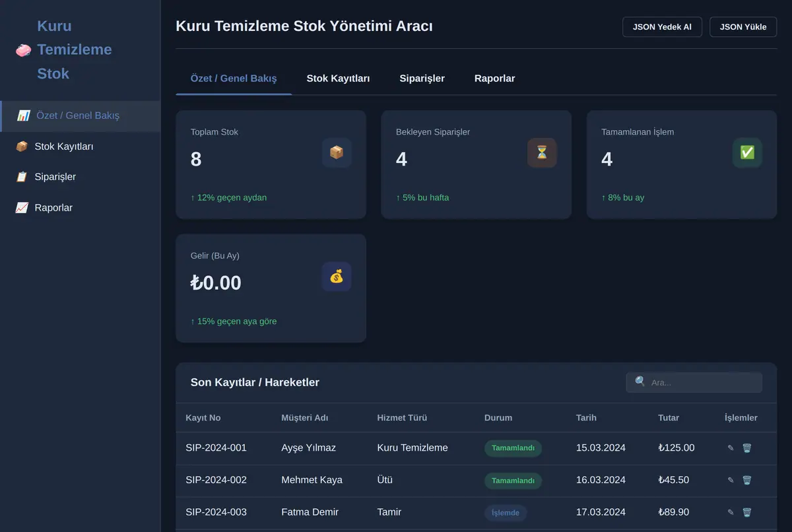Edit the Mehmet Kaya row with the pencil icon
This screenshot has height=532, width=792.
pos(731,481)
